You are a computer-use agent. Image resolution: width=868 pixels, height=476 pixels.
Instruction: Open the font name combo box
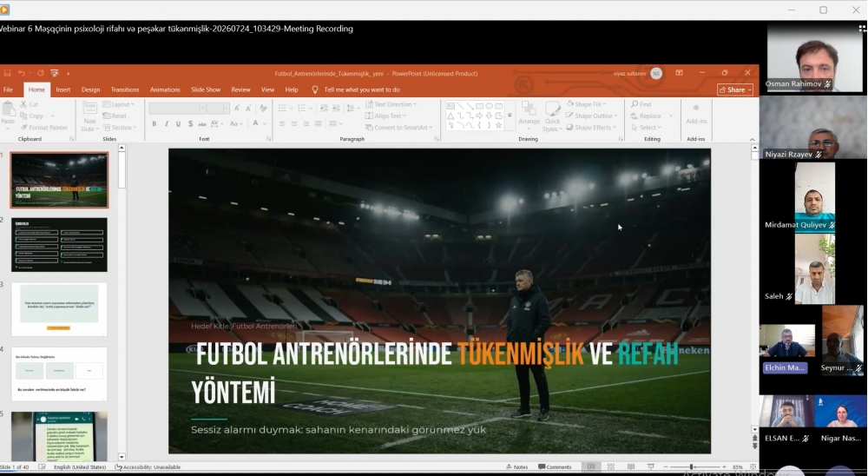pyautogui.click(x=178, y=108)
